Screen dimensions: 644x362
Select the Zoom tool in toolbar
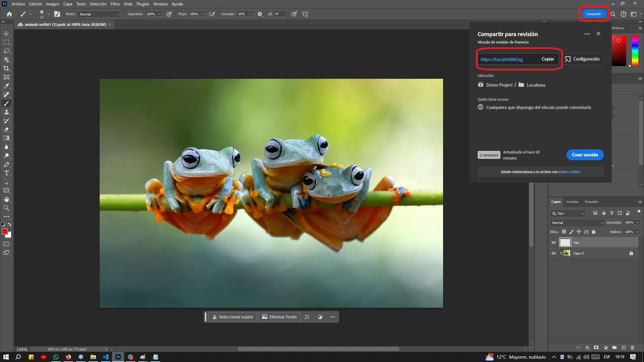(6, 208)
